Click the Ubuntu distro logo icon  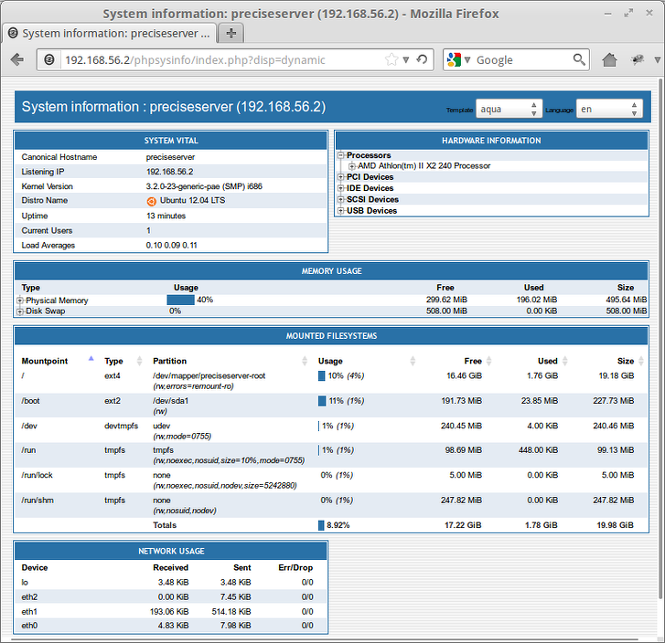click(151, 201)
